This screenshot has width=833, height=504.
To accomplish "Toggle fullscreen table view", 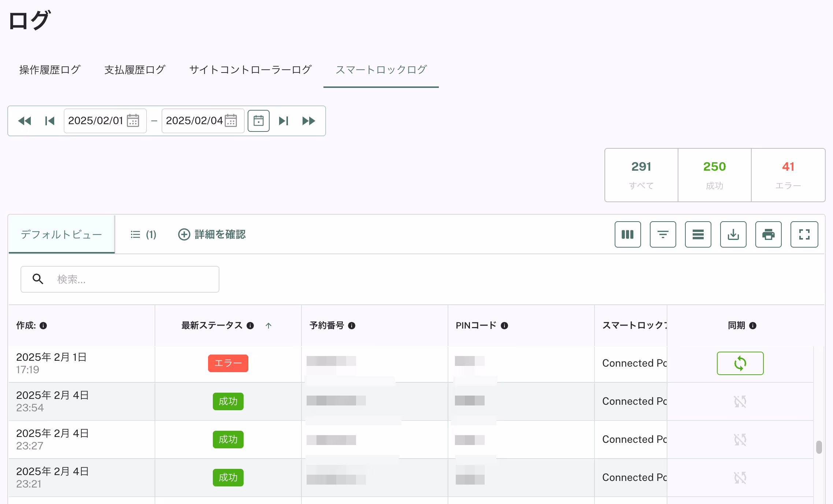I will point(804,234).
